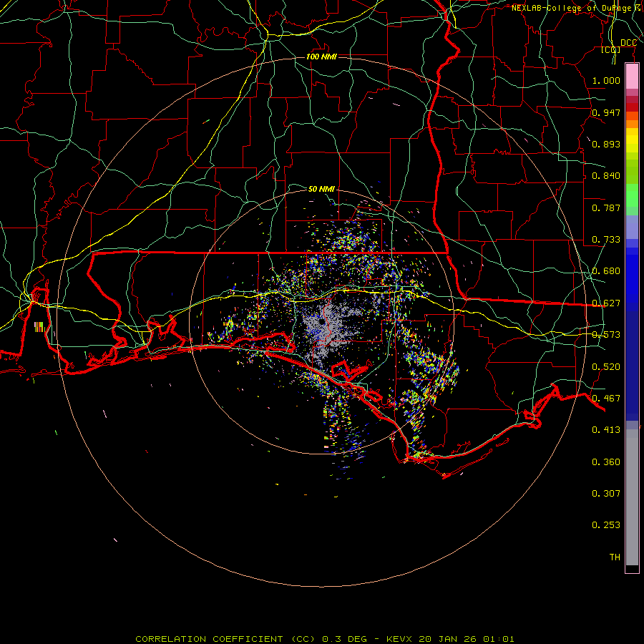Viewport: 644px width, 644px height.
Task: Click the 0.787 scale value
Action: [x=606, y=208]
